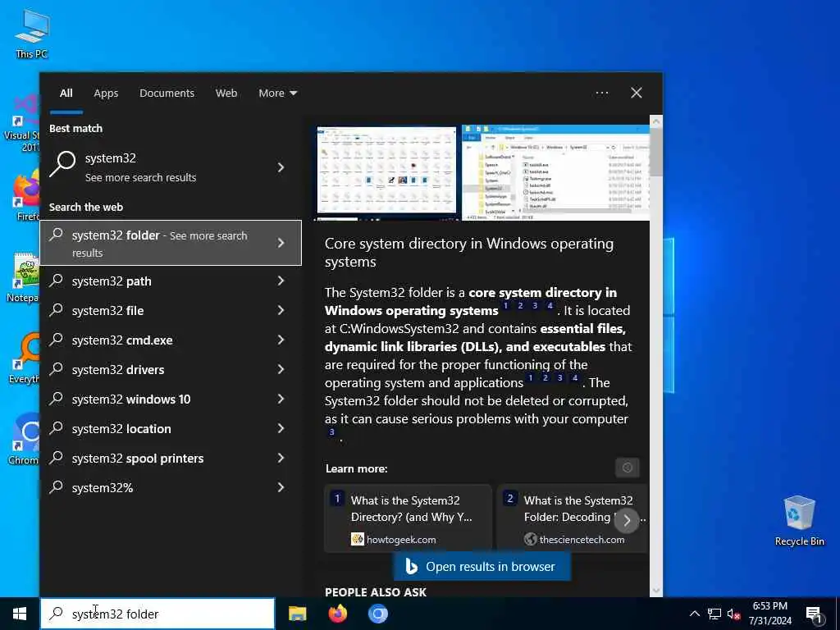Click the feedback icon beside Learn more
The height and width of the screenshot is (630, 840).
tap(628, 468)
